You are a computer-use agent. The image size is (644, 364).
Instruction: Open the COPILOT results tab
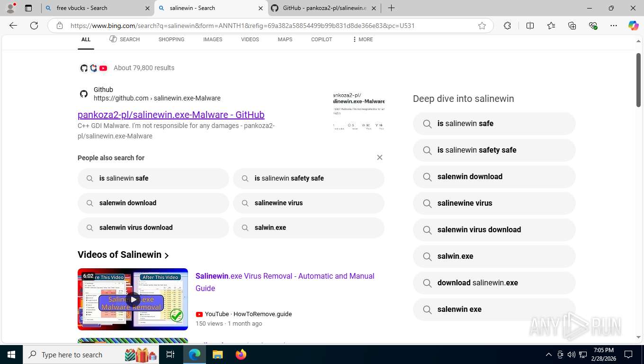point(322,39)
